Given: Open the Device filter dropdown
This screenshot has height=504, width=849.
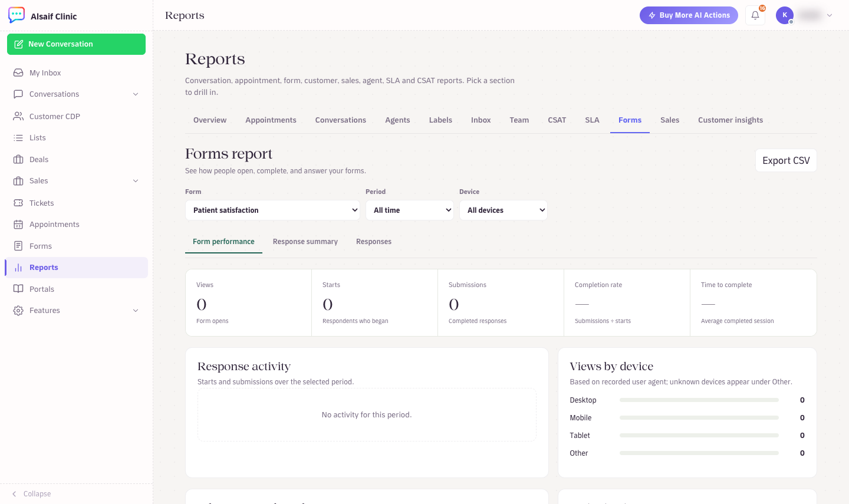Looking at the screenshot, I should (x=504, y=210).
